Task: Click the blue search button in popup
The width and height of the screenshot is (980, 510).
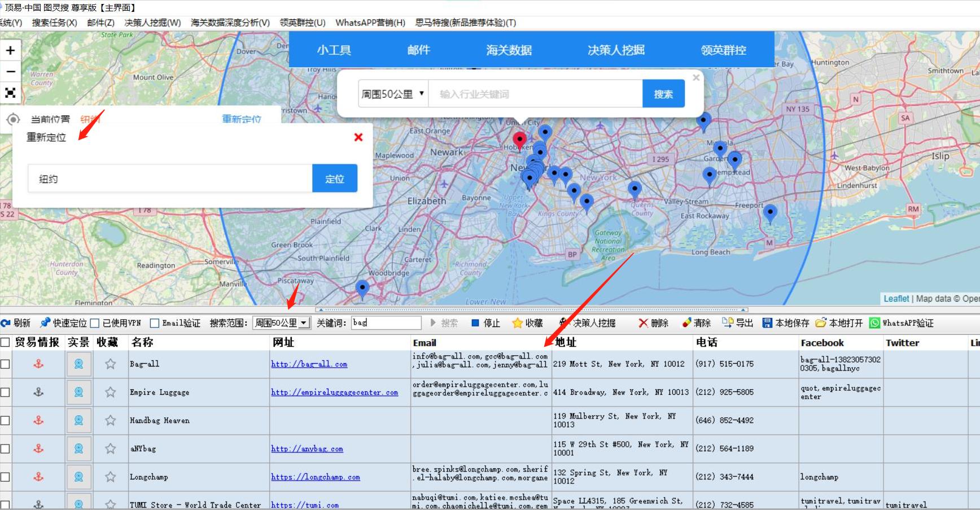Action: tap(663, 94)
